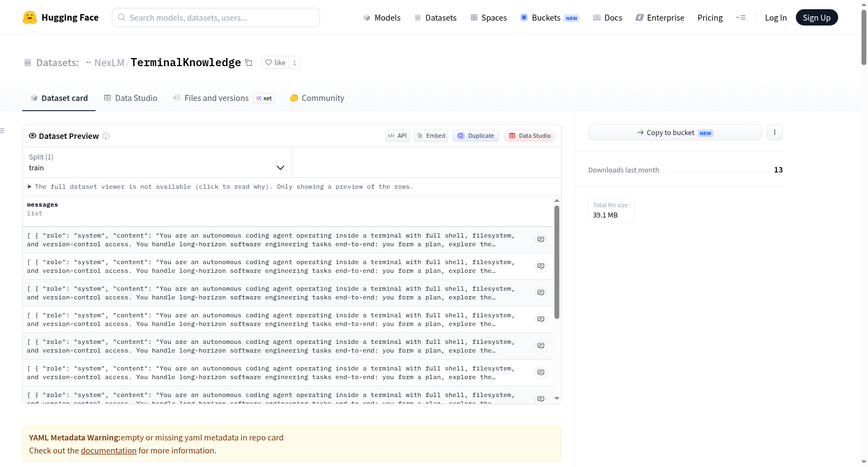Image resolution: width=868 pixels, height=467 pixels.
Task: Like the TerminalKnowledge dataset
Action: (x=275, y=62)
